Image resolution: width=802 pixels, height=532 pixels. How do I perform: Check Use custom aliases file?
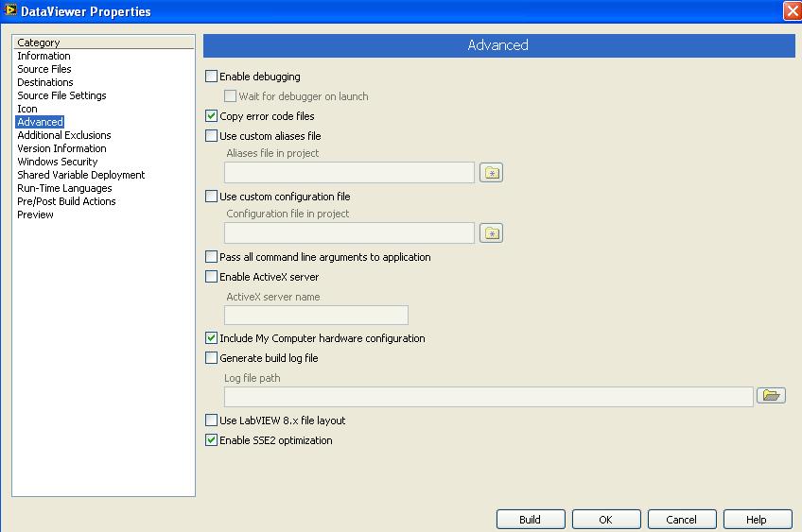tap(211, 136)
